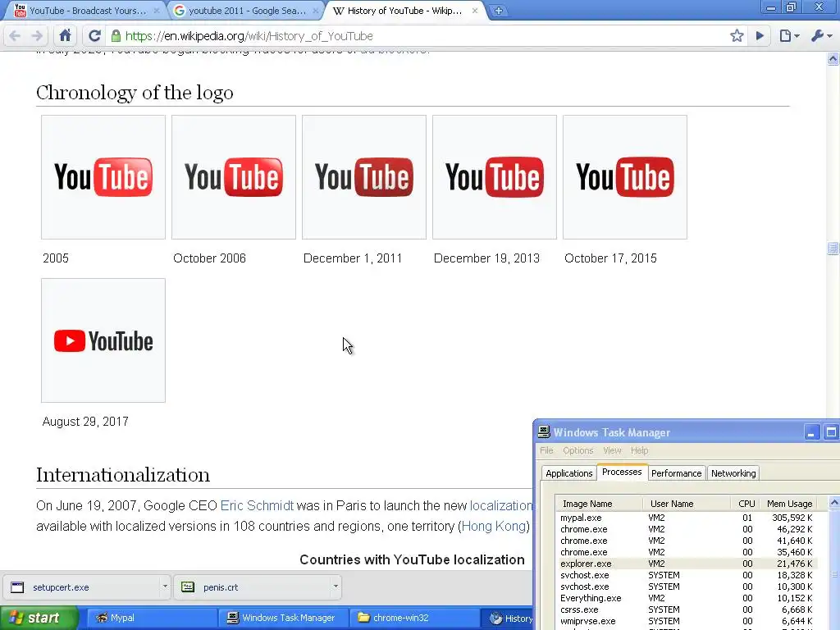Open the December 1, 2011 logo thumbnail

click(x=364, y=177)
